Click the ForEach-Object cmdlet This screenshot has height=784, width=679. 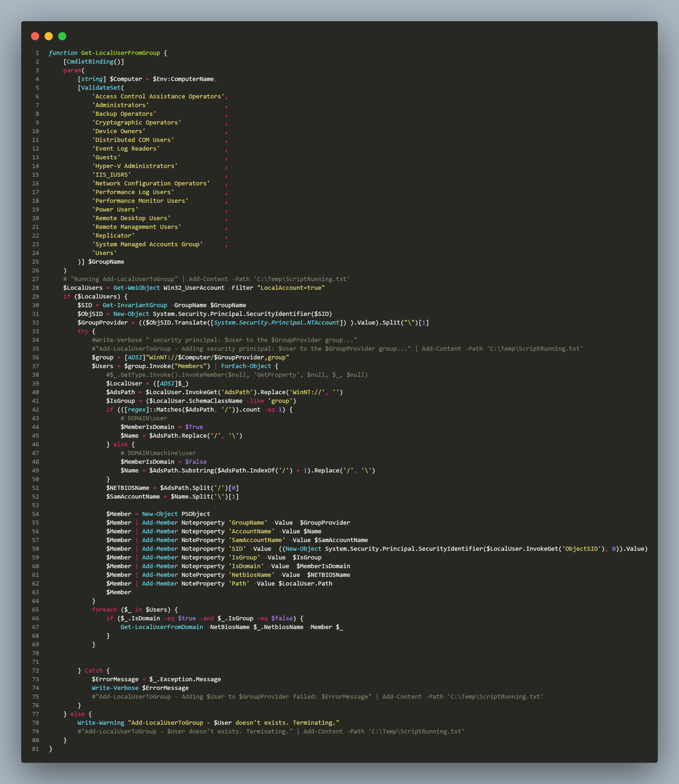pos(246,366)
